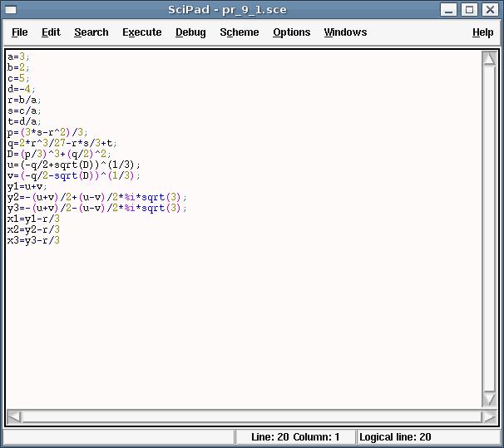Open the Execute menu
Viewport: 504px width, 448px height.
pyautogui.click(x=141, y=32)
